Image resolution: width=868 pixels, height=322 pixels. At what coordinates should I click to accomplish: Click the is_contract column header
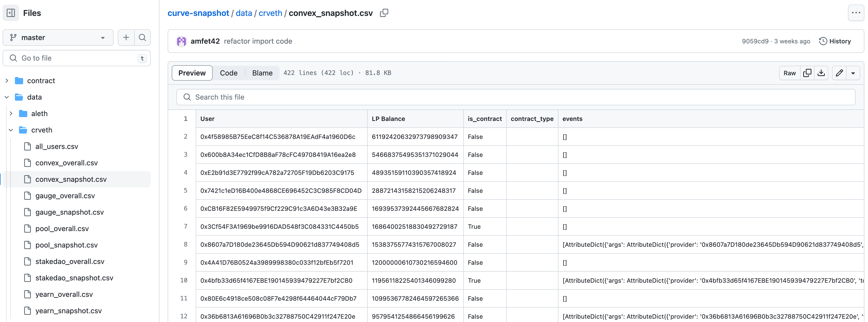point(485,119)
